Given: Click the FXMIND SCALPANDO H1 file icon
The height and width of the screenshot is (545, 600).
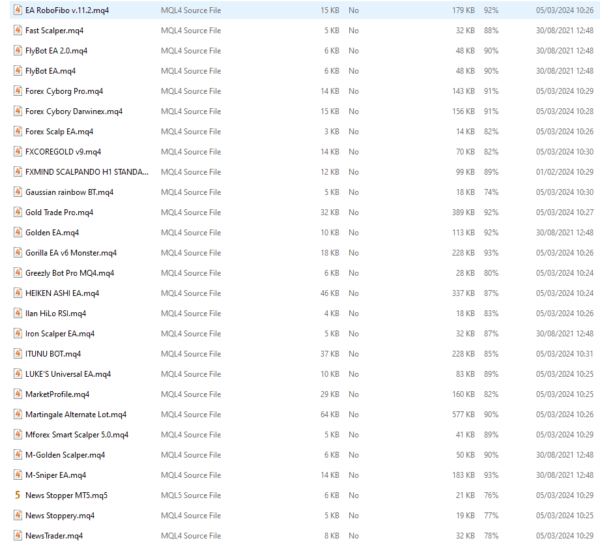Looking at the screenshot, I should pyautogui.click(x=18, y=172).
